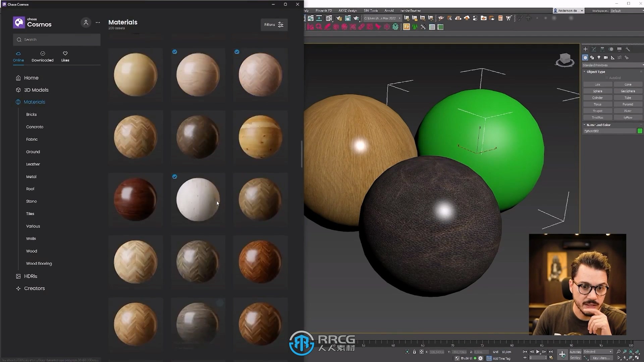The width and height of the screenshot is (644, 362).
Task: Click the shopping cart toolbar icon
Action: [509, 18]
